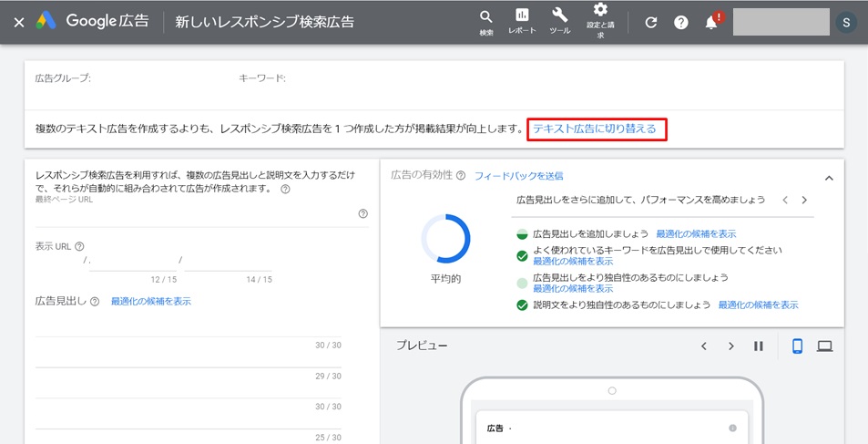
Task: Select mobile phone preview icon
Action: click(797, 346)
